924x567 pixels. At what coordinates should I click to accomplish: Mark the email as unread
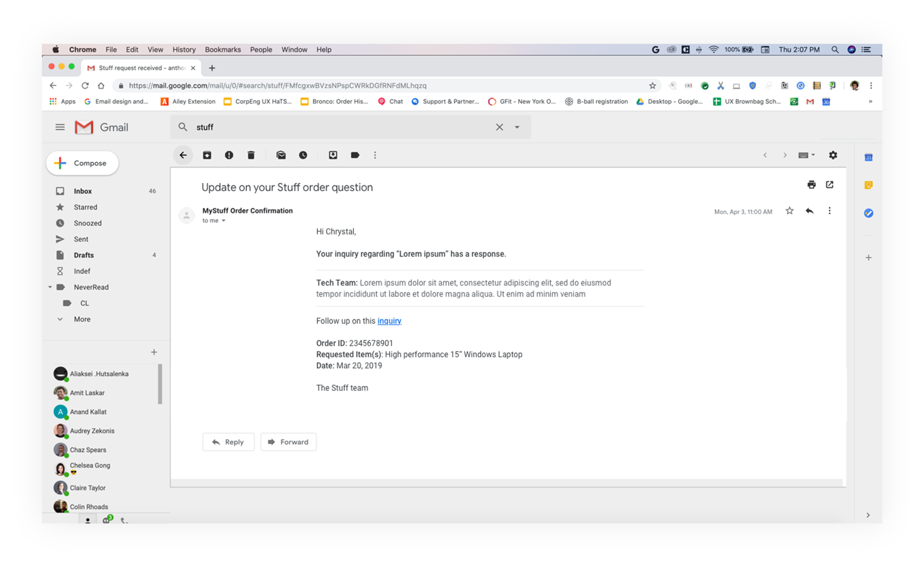tap(281, 155)
